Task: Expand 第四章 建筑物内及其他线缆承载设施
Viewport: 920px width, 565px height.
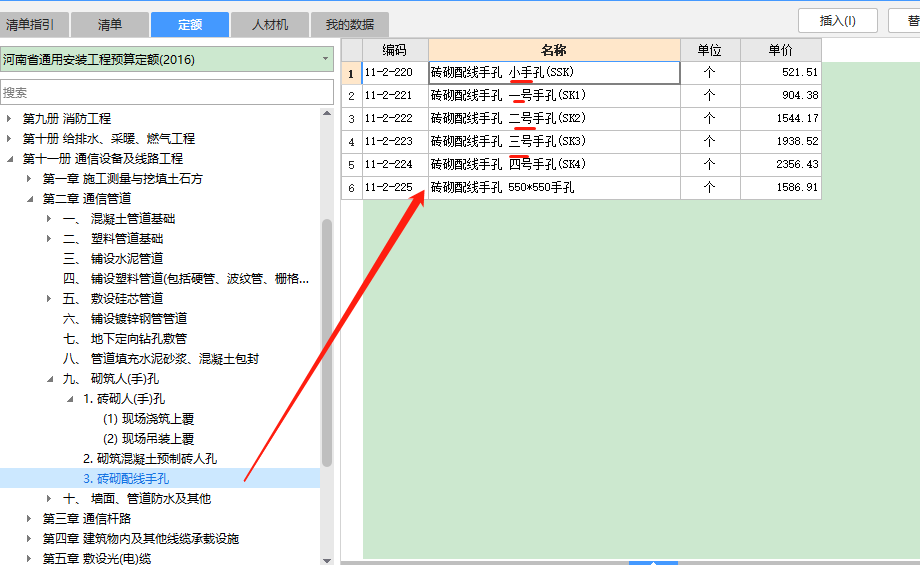Action: (29, 538)
